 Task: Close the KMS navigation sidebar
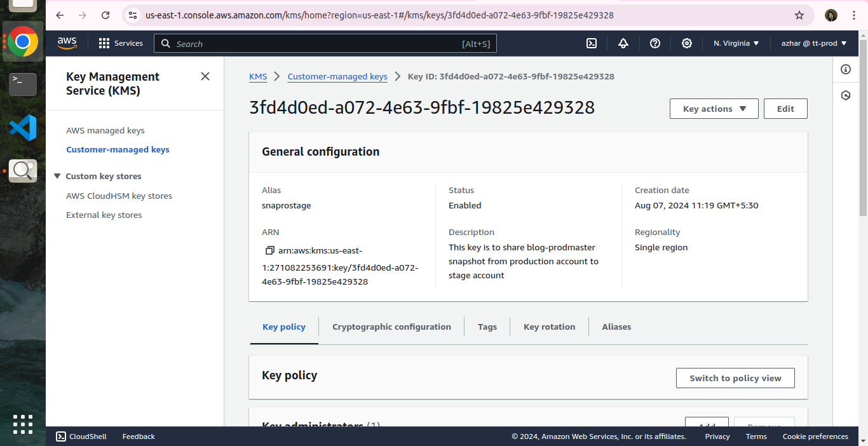click(205, 76)
